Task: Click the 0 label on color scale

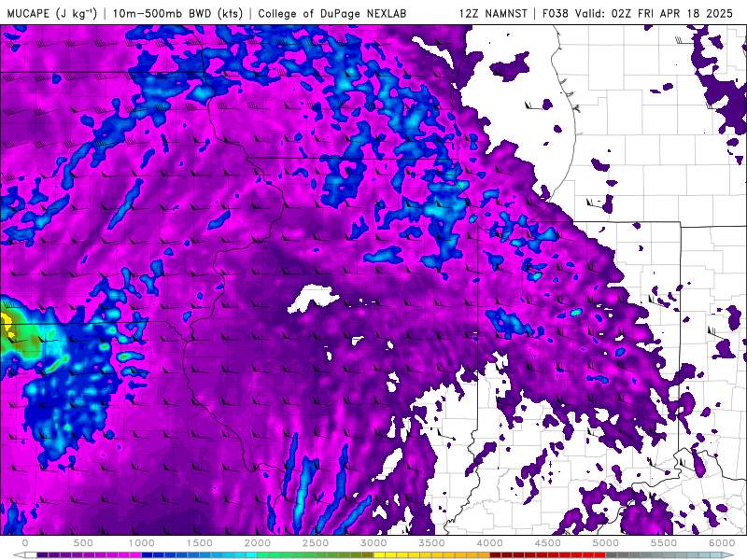Action: [25, 543]
